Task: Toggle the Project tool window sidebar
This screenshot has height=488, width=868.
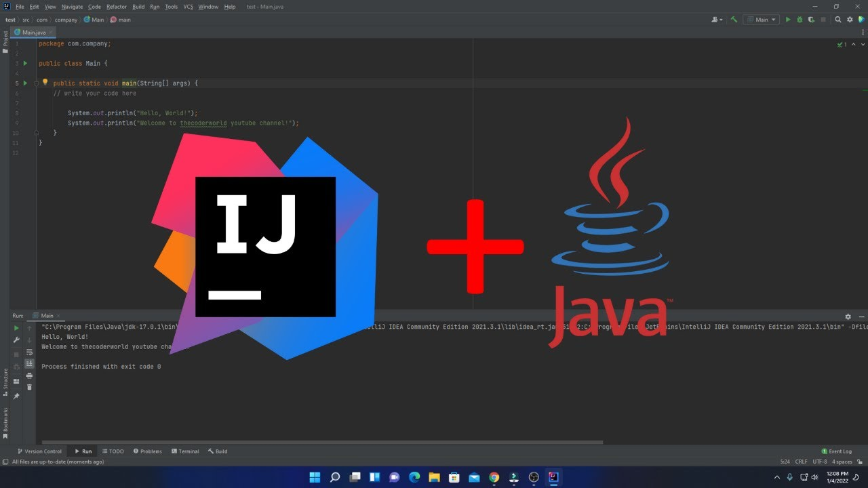Action: pyautogui.click(x=5, y=41)
